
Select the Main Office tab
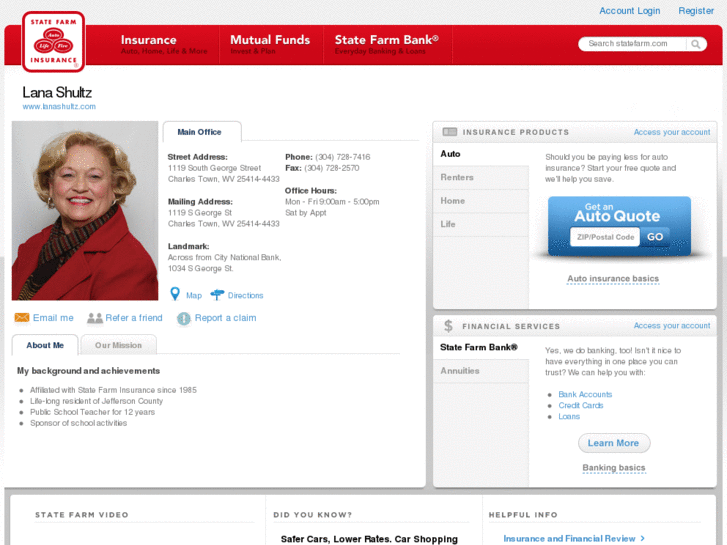(202, 132)
